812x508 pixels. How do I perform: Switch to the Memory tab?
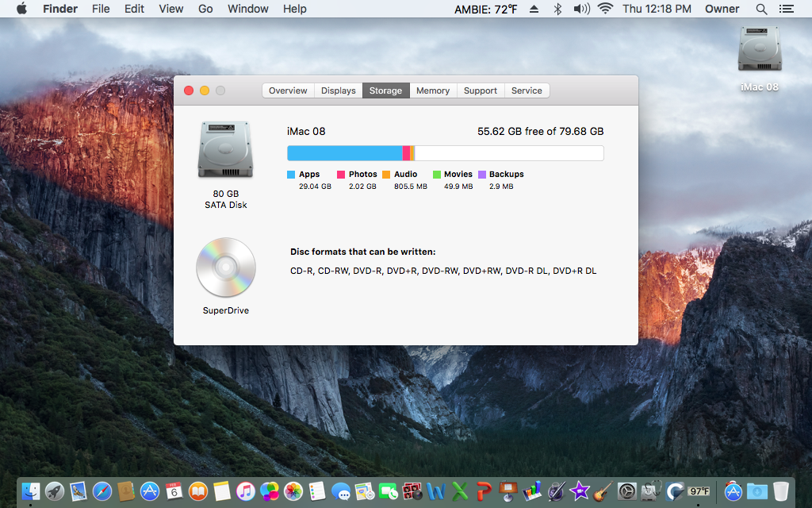coord(433,90)
